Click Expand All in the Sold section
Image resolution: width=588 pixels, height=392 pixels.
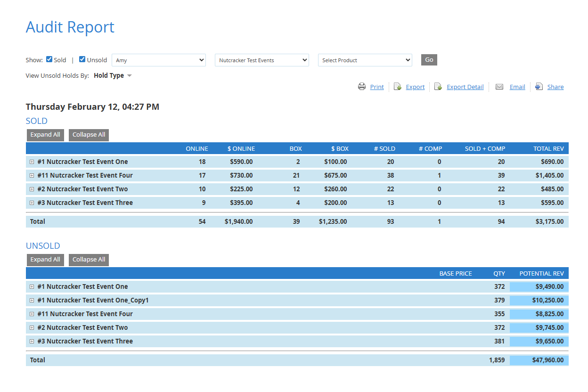pyautogui.click(x=45, y=135)
